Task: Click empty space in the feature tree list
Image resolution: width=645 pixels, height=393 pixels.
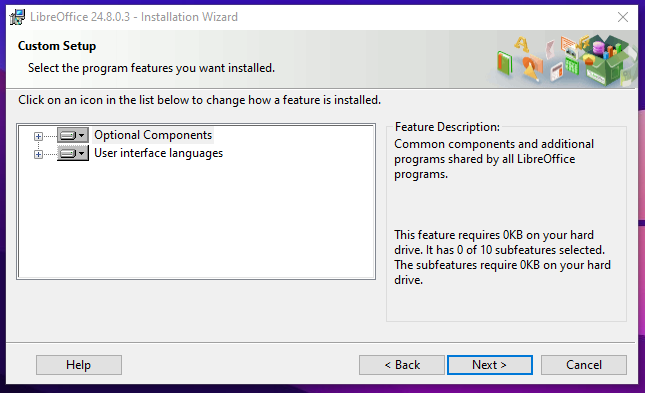Action: pyautogui.click(x=196, y=218)
